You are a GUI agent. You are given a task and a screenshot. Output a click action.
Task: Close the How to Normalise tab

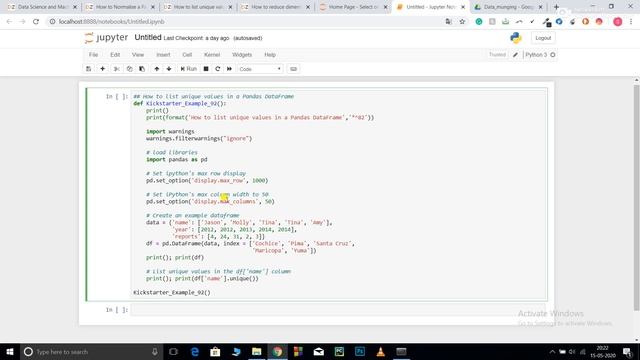[x=153, y=7]
